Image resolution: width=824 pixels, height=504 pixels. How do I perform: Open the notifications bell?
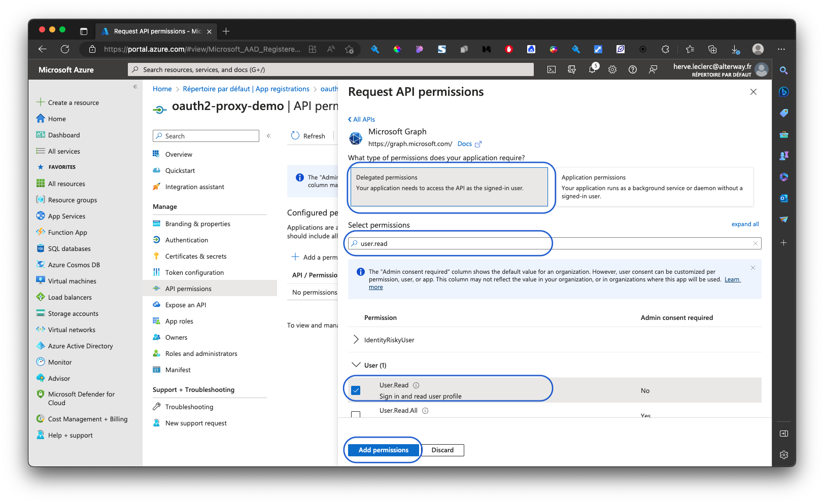pyautogui.click(x=592, y=70)
